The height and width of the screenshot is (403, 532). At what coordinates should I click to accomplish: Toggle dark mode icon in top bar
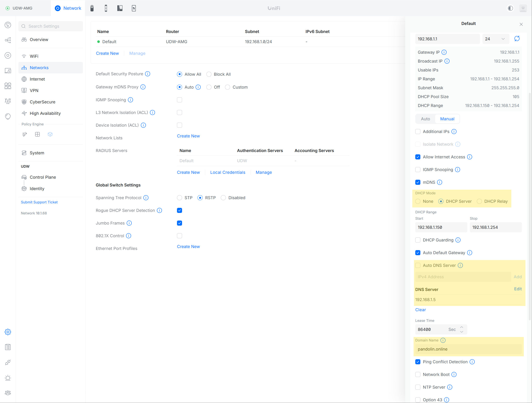[x=510, y=8]
